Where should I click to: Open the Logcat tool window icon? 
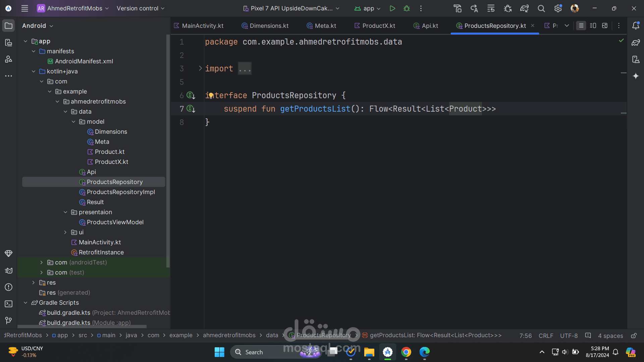(x=8, y=270)
